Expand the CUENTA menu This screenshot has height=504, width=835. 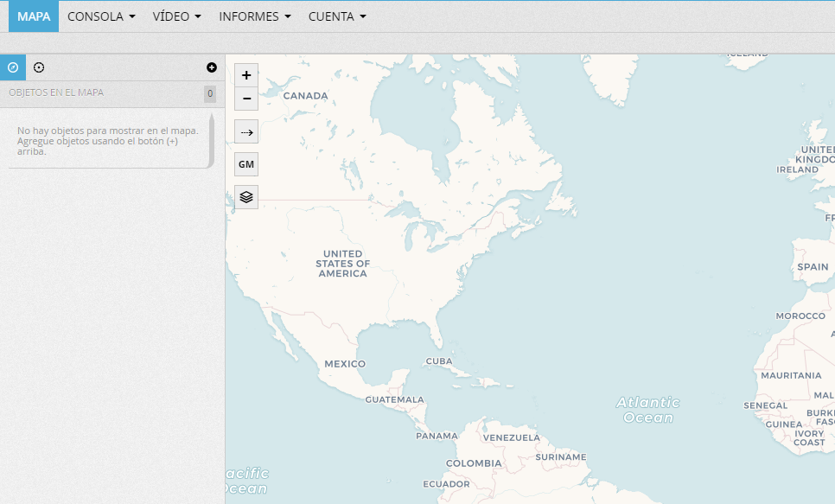[x=337, y=16]
